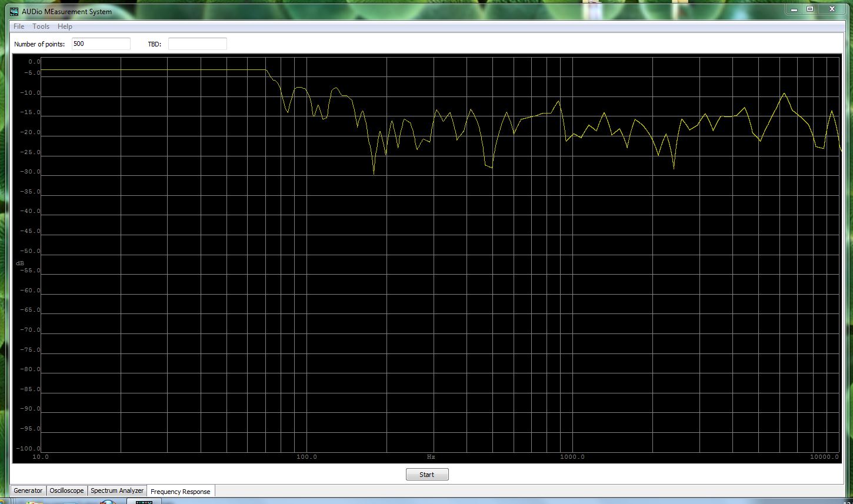Click the 'Number of points:' label
Viewport: 853px width, 504px height.
click(x=39, y=44)
